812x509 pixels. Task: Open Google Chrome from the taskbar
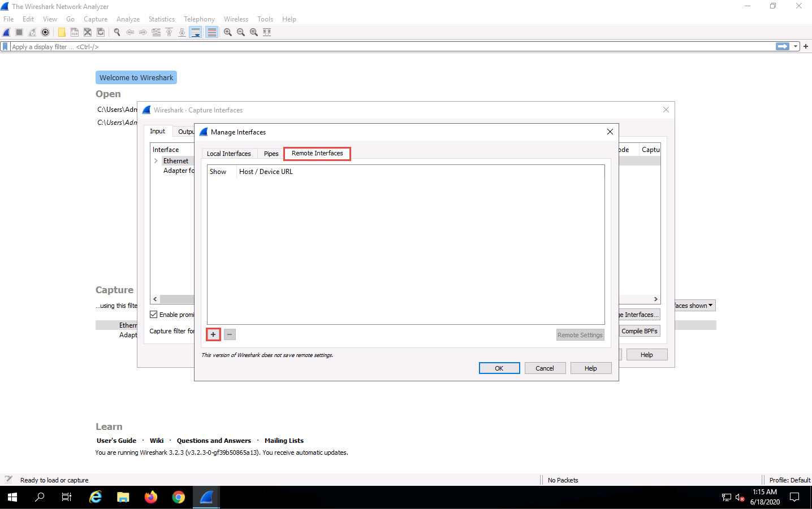179,497
